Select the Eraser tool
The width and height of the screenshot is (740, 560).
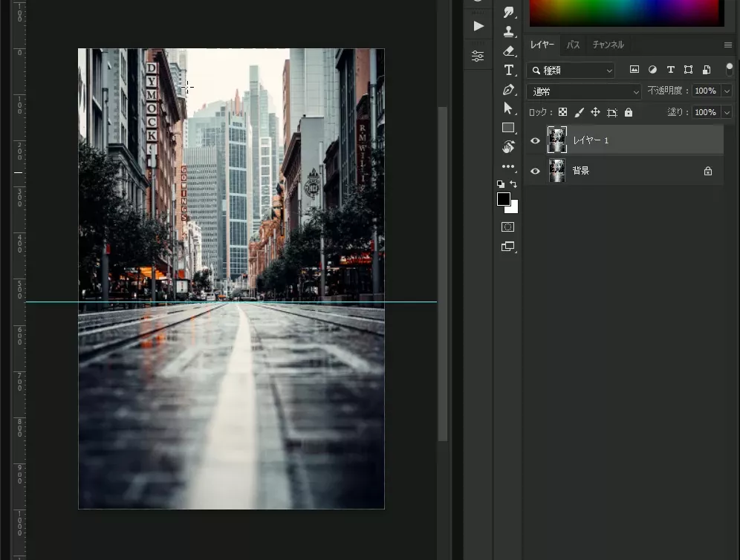(509, 51)
